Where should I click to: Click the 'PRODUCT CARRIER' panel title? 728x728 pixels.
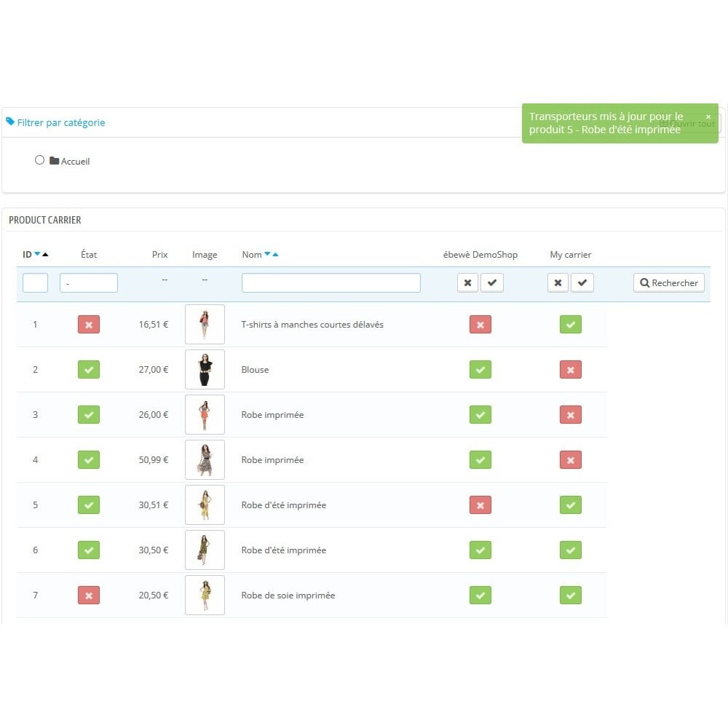[x=45, y=220]
